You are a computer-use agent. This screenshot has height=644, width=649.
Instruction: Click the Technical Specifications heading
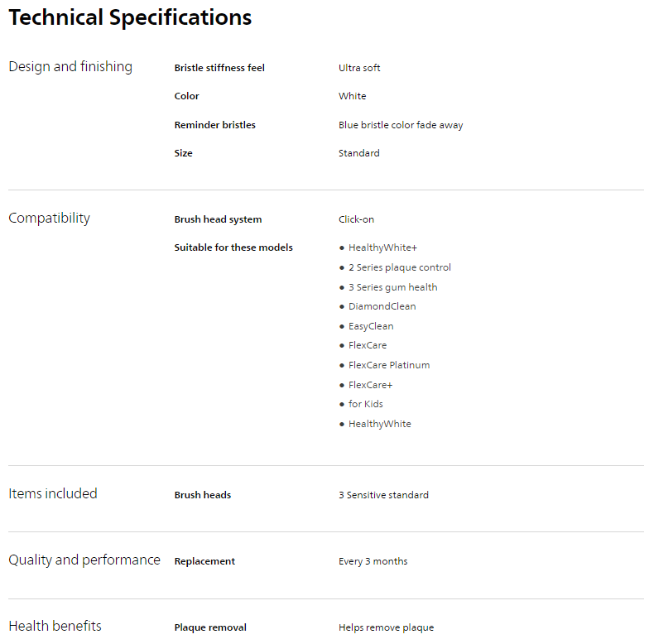click(x=130, y=17)
